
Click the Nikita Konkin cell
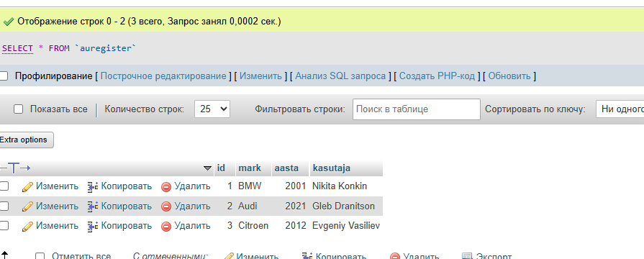click(340, 186)
